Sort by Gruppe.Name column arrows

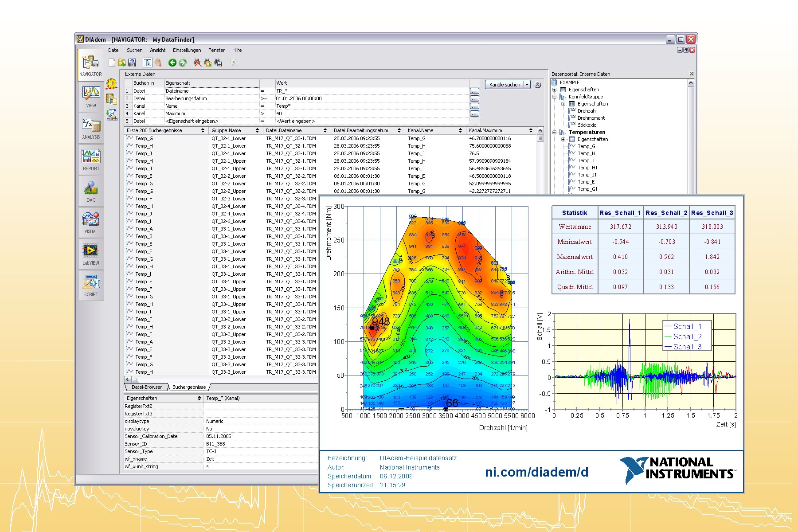[x=257, y=130]
